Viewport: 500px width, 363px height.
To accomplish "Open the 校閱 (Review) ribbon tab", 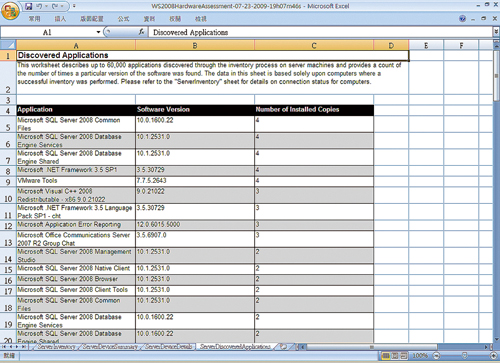I will coord(175,19).
